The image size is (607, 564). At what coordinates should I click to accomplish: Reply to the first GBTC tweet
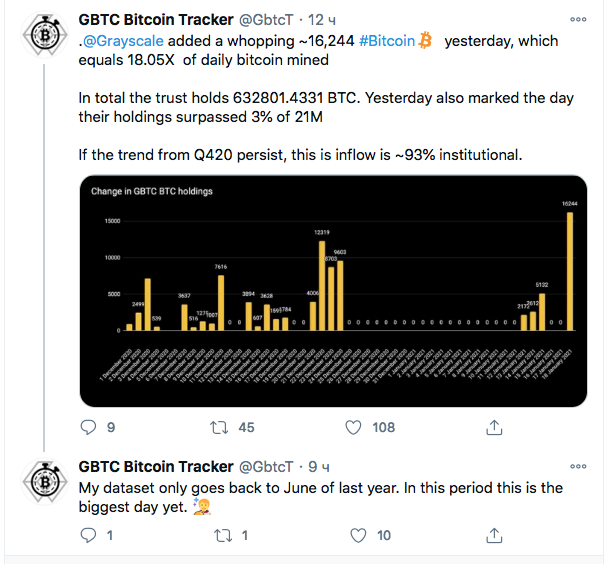coord(89,427)
